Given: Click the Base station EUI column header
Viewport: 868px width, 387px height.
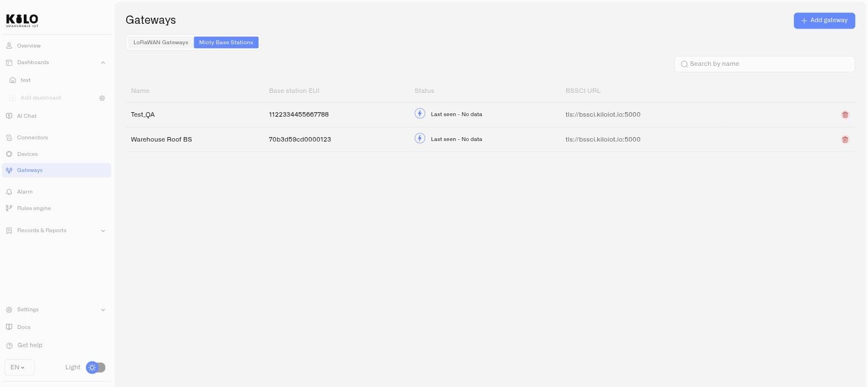Looking at the screenshot, I should tap(294, 91).
